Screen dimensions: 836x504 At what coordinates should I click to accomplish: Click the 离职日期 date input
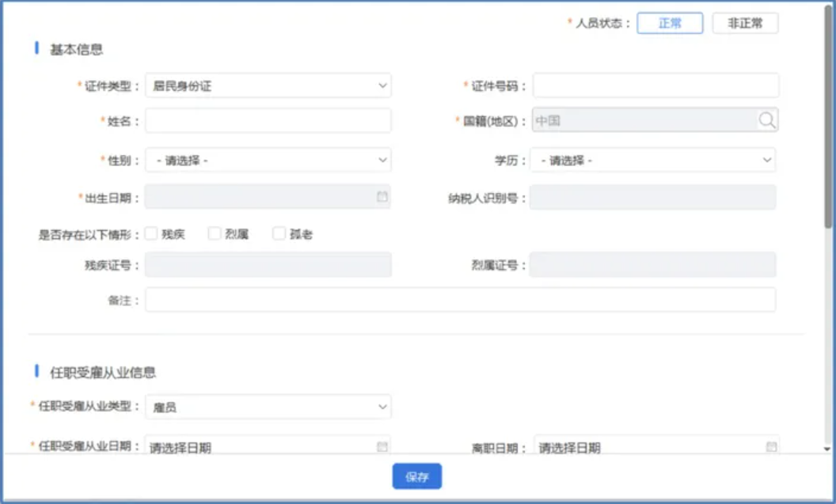pos(649,447)
